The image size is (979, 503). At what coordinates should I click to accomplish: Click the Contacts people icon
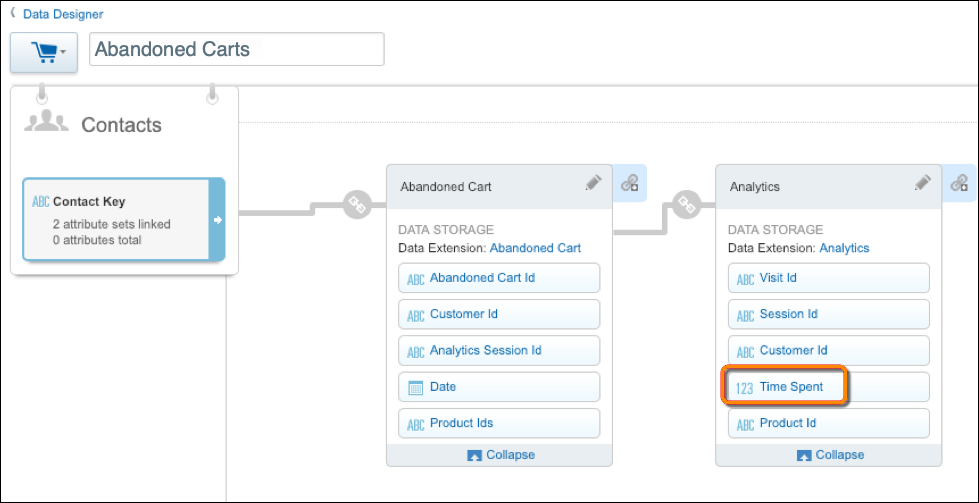click(x=46, y=122)
